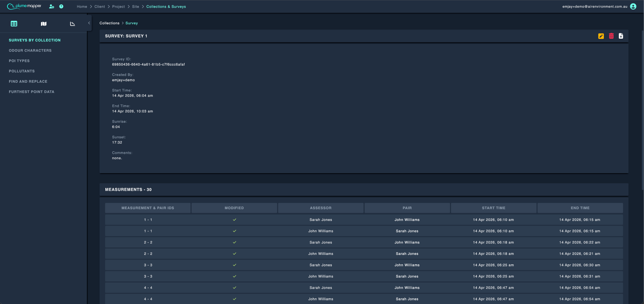
Task: Click the Pair column header
Action: coord(407,208)
